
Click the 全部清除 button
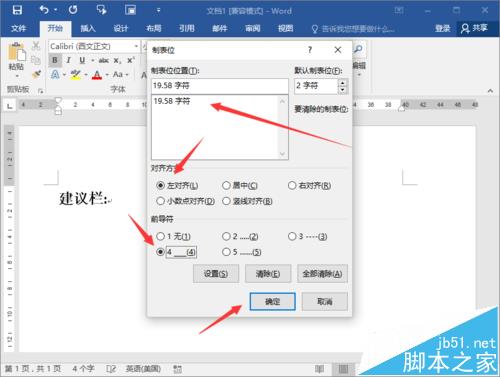322,274
